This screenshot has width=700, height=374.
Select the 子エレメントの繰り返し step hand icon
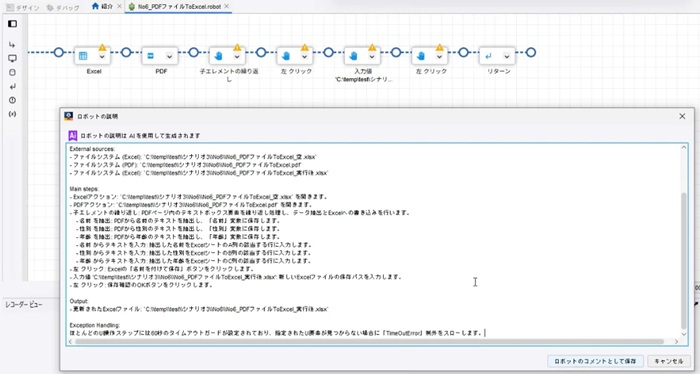point(218,56)
